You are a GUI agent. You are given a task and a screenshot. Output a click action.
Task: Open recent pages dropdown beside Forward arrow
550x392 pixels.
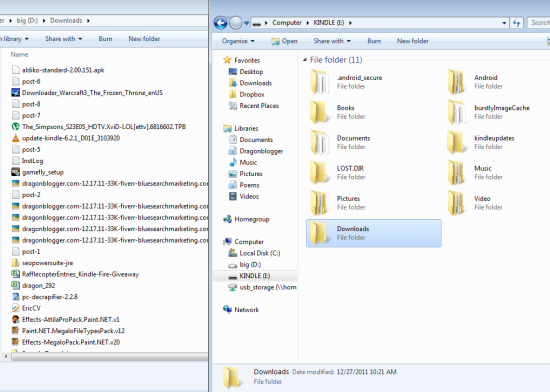tap(247, 23)
